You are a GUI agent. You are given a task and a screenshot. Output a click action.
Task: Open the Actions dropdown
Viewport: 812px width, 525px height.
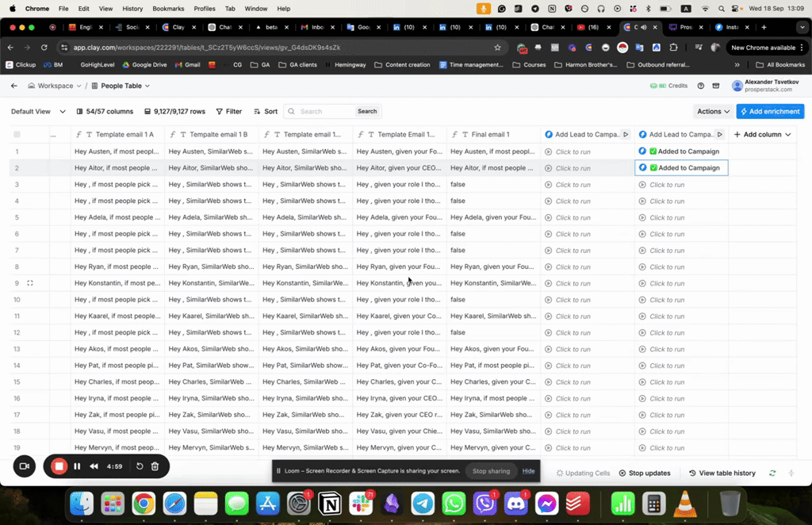713,112
